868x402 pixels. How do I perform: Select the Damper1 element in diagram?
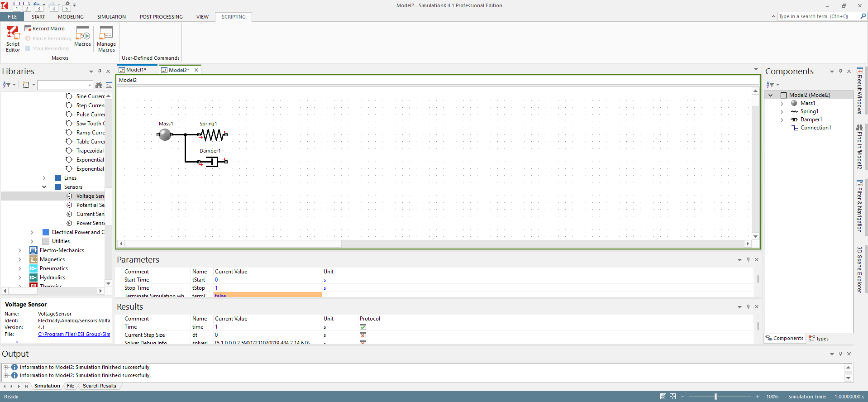[212, 162]
